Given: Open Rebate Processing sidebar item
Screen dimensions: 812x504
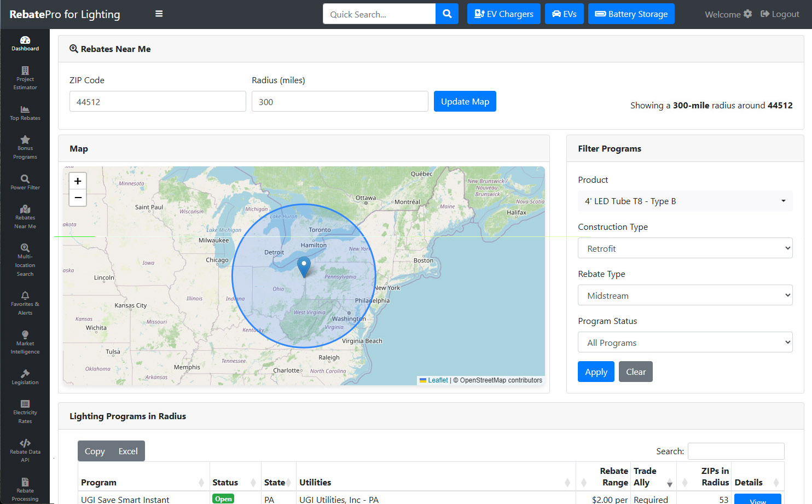Looking at the screenshot, I should click(x=25, y=490).
